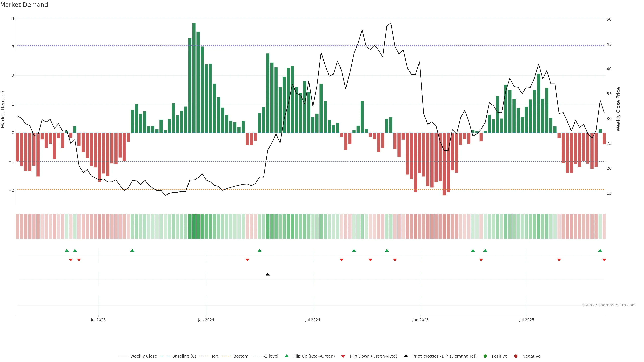Screen dimensions: 644x362
Task: Click the black price-cross triangle in the legend
Action: coord(406,356)
